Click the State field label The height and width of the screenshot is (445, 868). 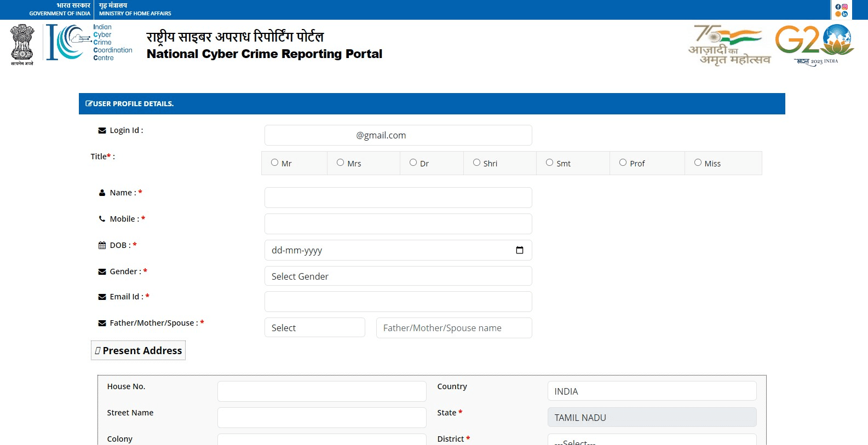(x=450, y=413)
